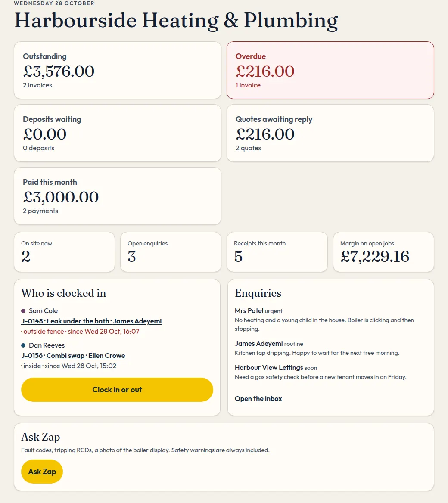
Task: Click the Clock in or out button
Action: [x=117, y=390]
